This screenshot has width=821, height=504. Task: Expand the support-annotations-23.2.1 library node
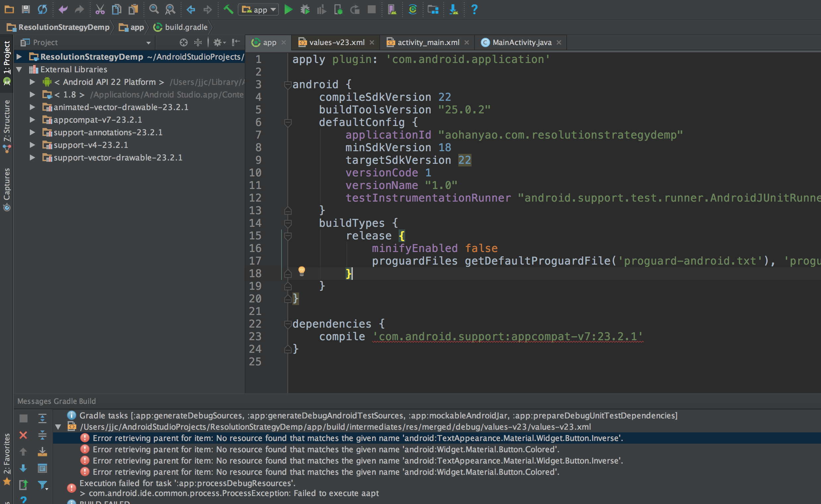pos(32,132)
